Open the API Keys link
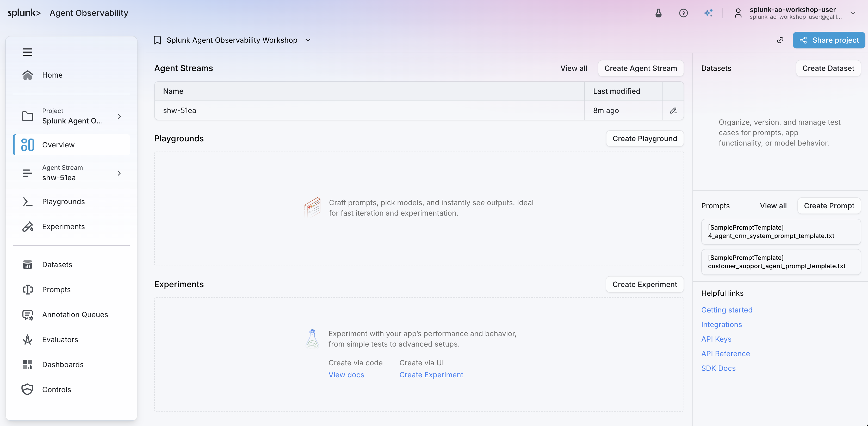 click(x=716, y=339)
